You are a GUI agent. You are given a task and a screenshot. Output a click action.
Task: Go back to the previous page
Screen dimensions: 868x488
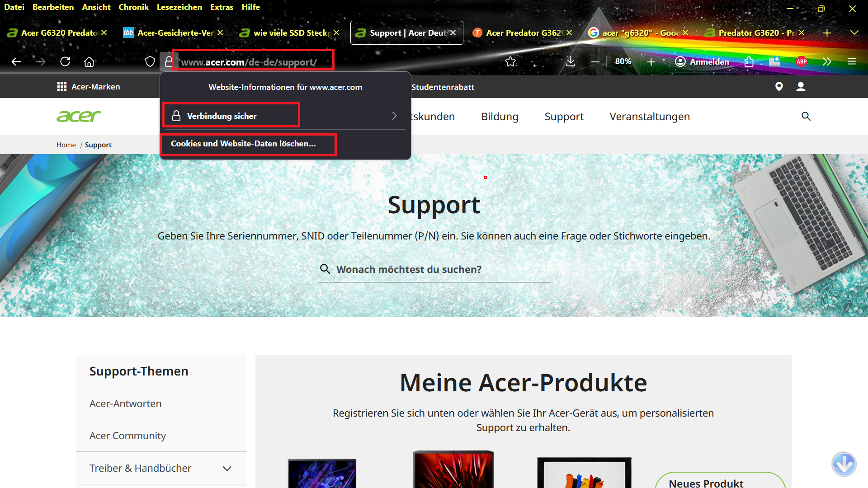point(16,62)
